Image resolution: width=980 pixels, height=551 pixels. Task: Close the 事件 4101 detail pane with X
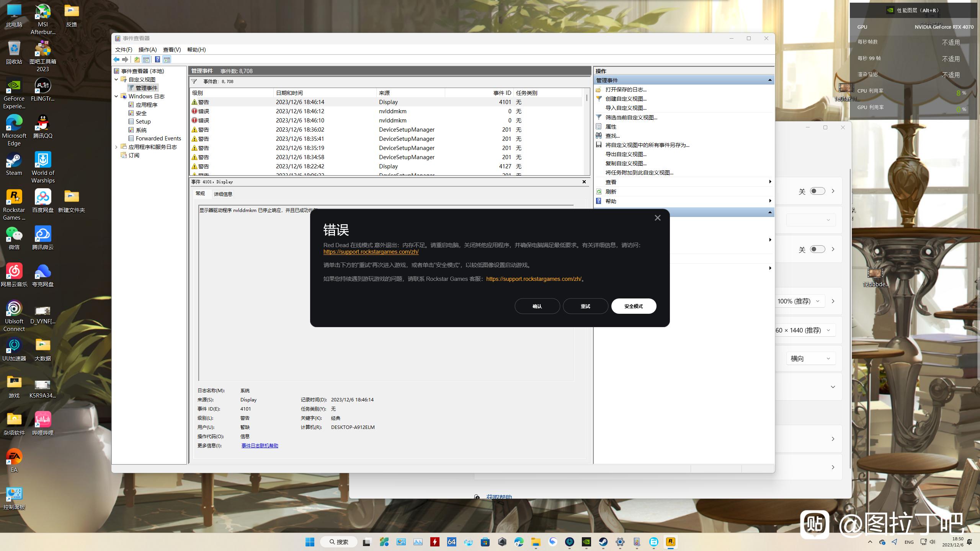click(584, 182)
